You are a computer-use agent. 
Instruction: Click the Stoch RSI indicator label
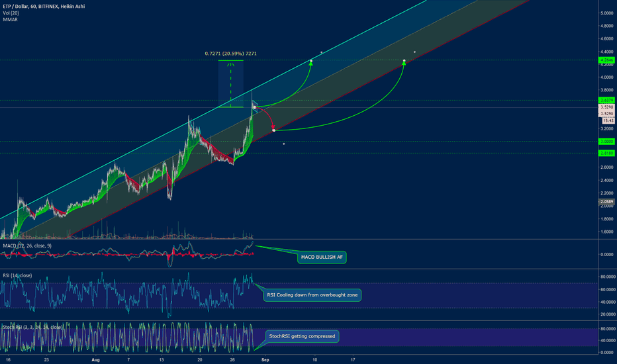(x=32, y=327)
